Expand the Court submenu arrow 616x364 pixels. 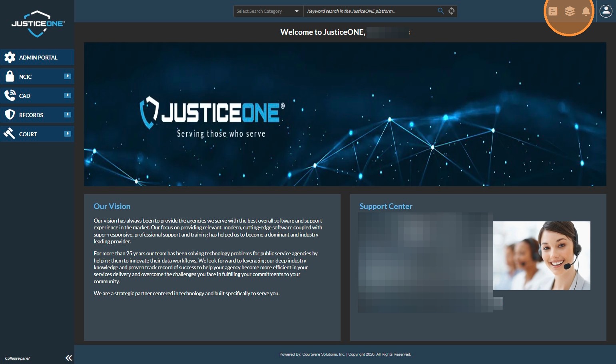67,133
